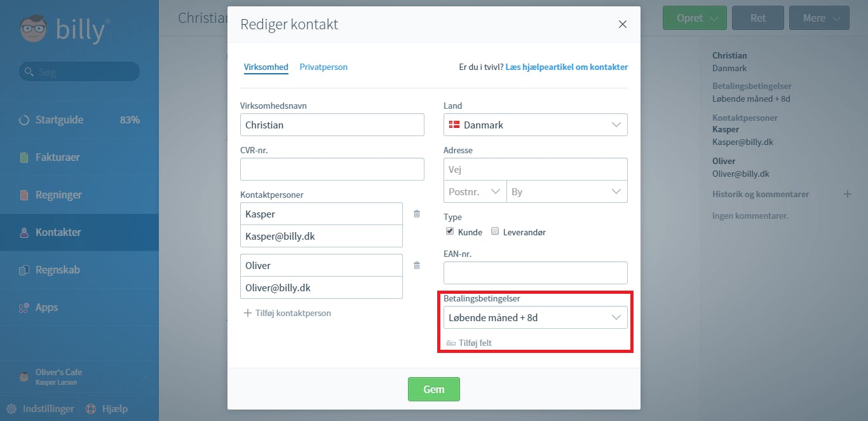Expand the Land dropdown showing Danmark
This screenshot has height=421, width=868.
536,125
